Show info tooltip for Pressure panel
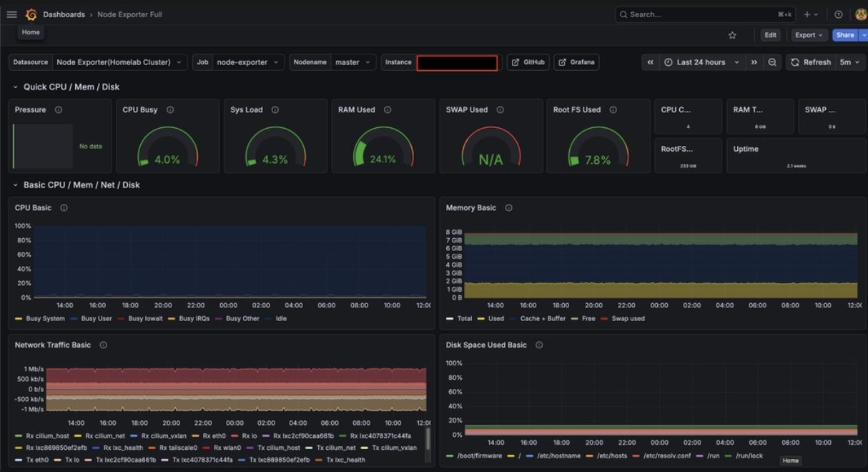This screenshot has width=868, height=472. tap(59, 110)
